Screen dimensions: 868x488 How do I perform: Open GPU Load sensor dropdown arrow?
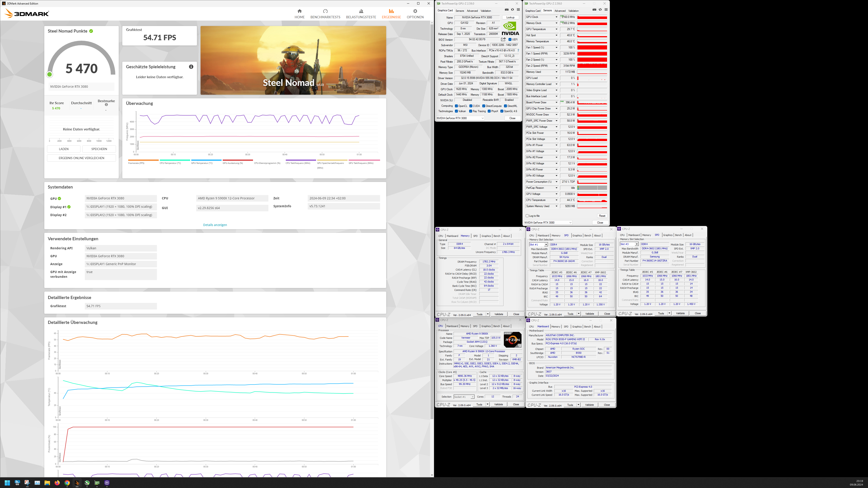coord(556,78)
